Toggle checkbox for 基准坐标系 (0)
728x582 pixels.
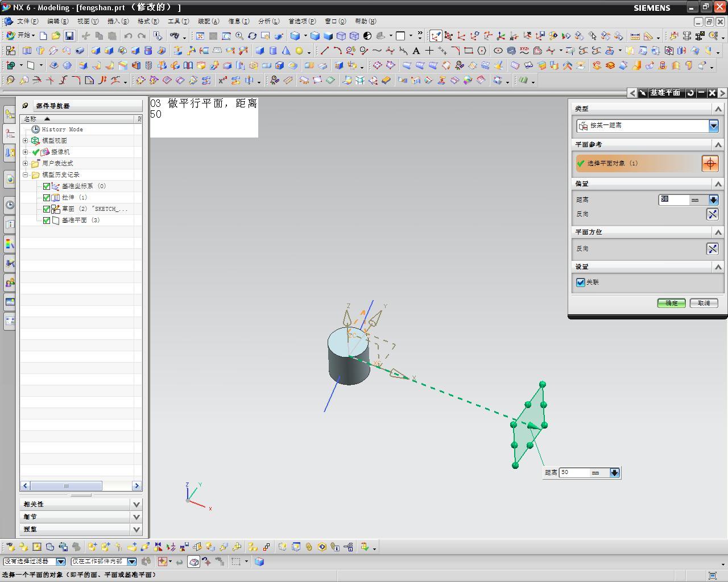pos(47,186)
